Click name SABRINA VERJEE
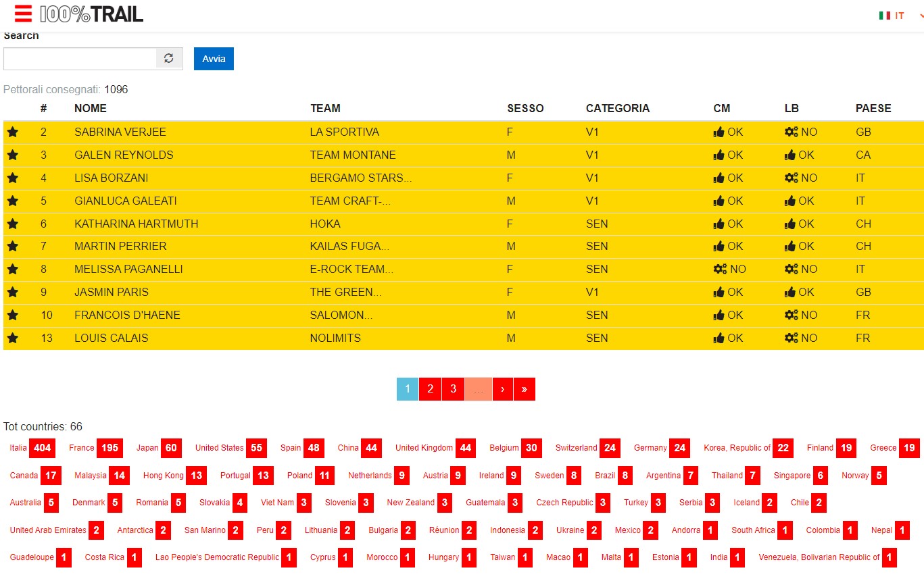Image resolution: width=924 pixels, height=581 pixels. 120,132
